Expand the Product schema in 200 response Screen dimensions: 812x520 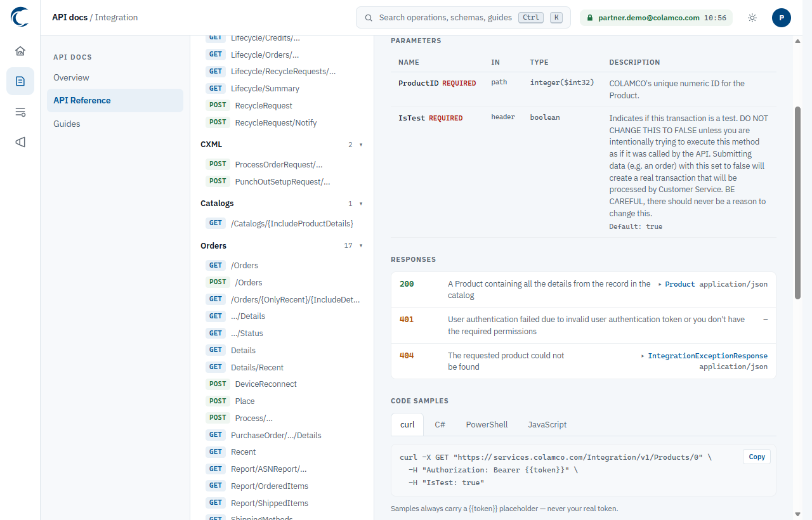676,284
